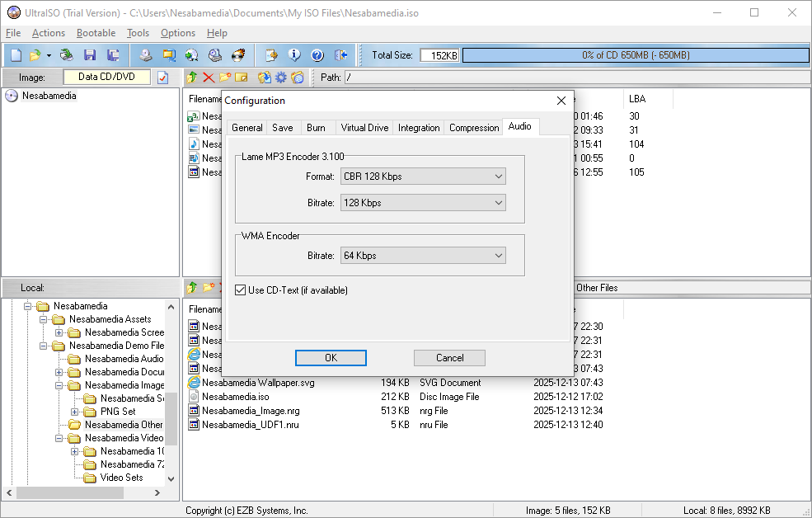This screenshot has height=518, width=812.
Task: Open the Bootable menu
Action: (96, 33)
